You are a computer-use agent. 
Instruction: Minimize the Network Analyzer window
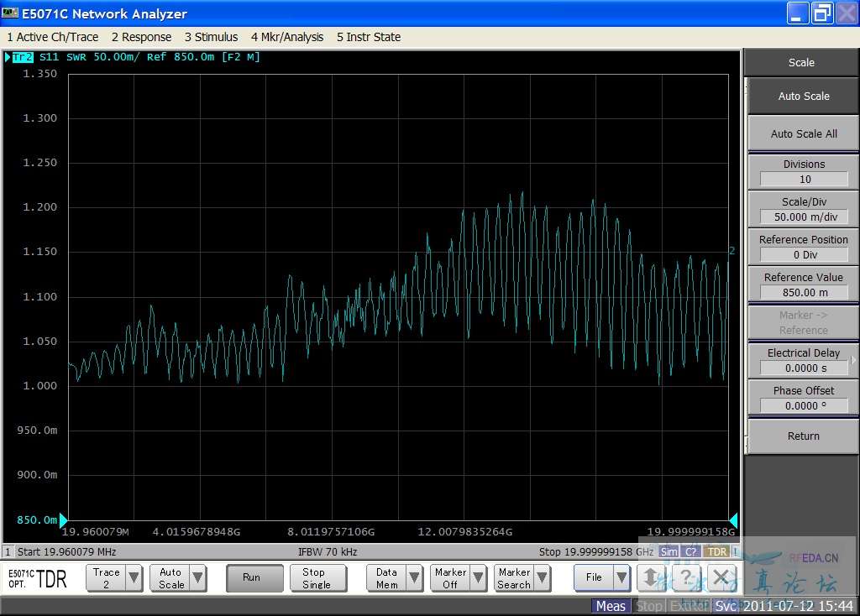[798, 13]
